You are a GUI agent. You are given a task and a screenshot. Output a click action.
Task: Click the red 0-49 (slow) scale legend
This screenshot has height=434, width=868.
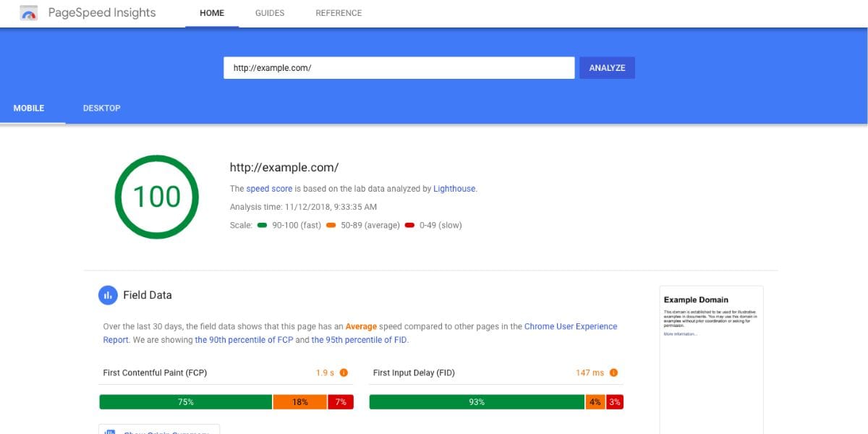(433, 225)
